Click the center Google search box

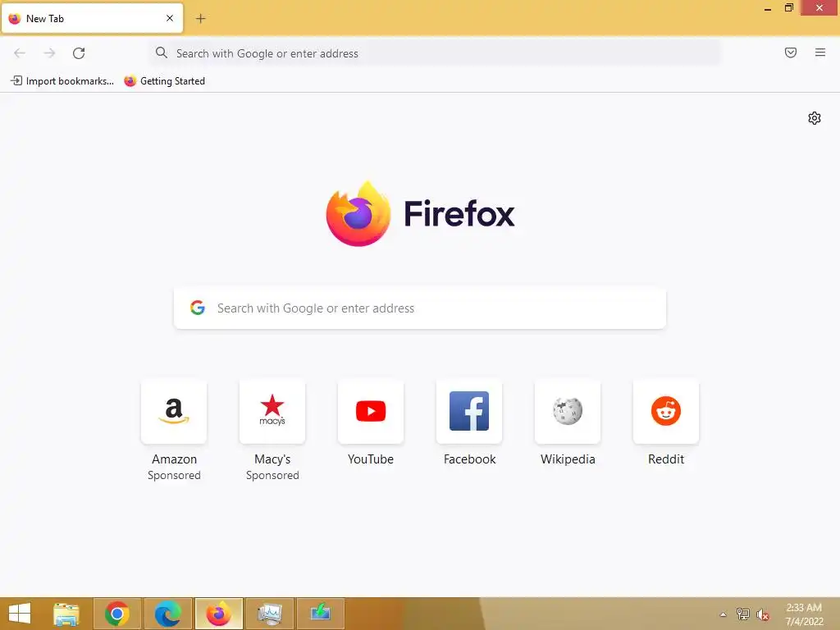point(420,308)
